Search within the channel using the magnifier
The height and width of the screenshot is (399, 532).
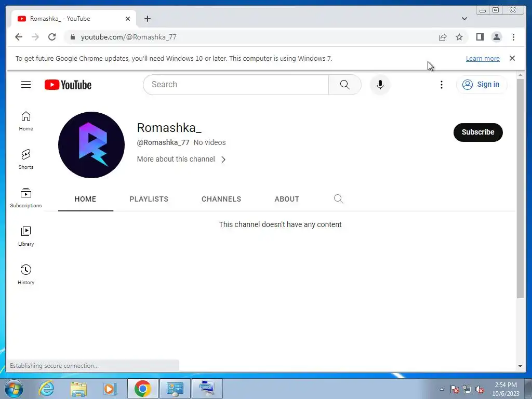coord(338,199)
